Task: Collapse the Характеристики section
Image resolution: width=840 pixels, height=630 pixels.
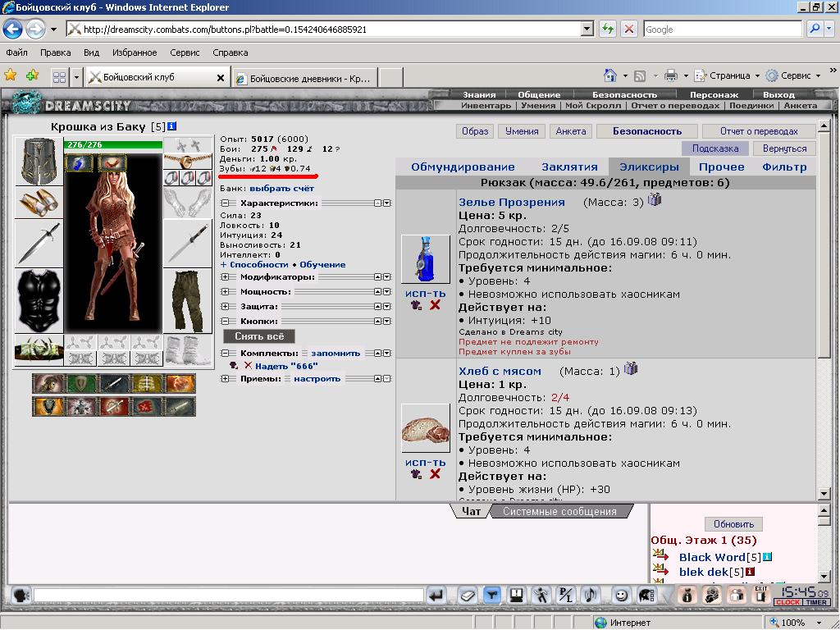Action: click(225, 203)
